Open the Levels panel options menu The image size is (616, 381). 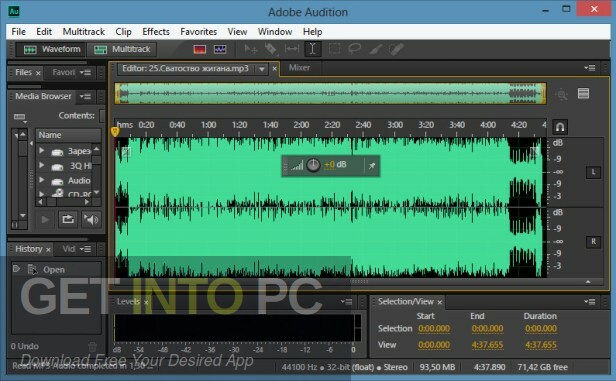click(346, 302)
